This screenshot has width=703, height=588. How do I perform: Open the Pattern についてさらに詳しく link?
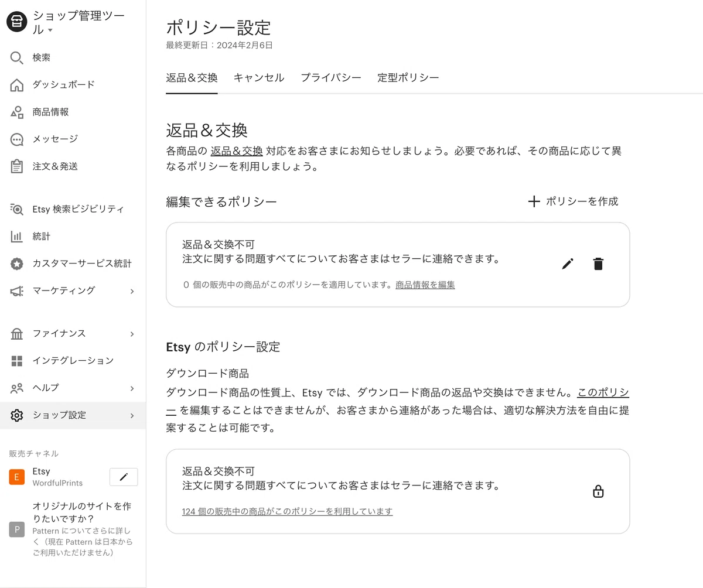pos(83,541)
